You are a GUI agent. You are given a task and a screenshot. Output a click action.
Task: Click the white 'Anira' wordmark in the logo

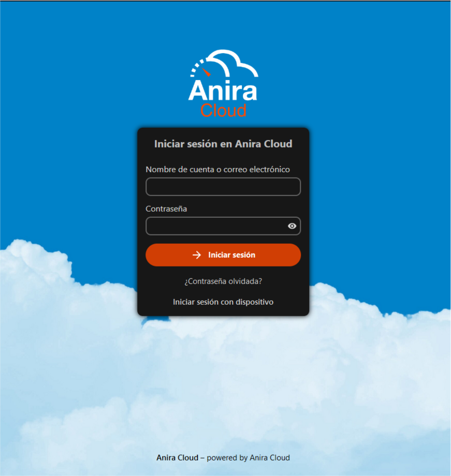223,91
